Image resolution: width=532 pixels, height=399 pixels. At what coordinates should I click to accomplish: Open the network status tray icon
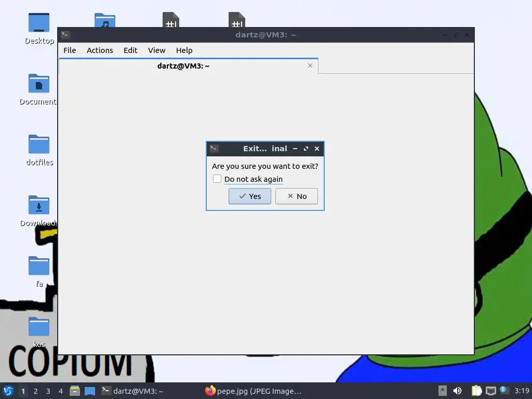coord(490,391)
